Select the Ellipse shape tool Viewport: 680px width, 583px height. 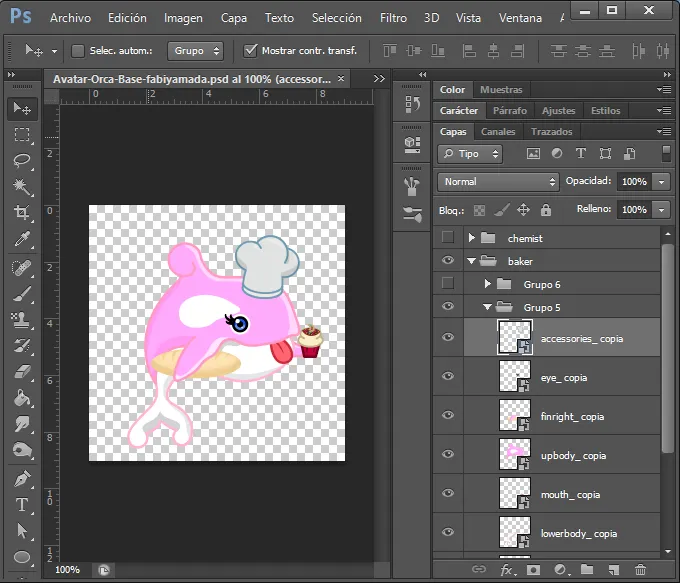point(22,557)
